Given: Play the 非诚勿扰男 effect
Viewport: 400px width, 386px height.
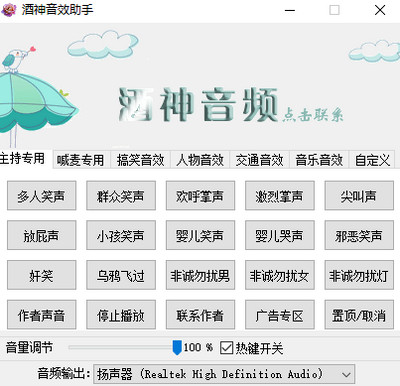Looking at the screenshot, I should [200, 275].
